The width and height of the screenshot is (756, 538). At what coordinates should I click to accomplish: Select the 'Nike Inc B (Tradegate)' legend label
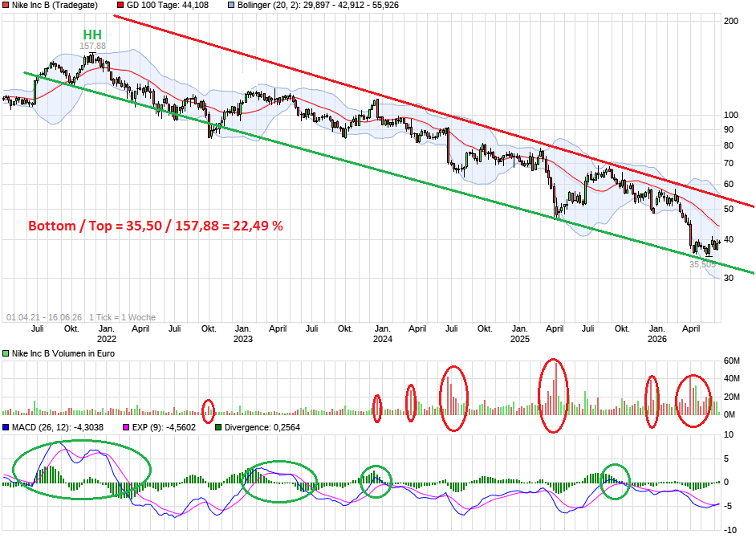click(55, 6)
